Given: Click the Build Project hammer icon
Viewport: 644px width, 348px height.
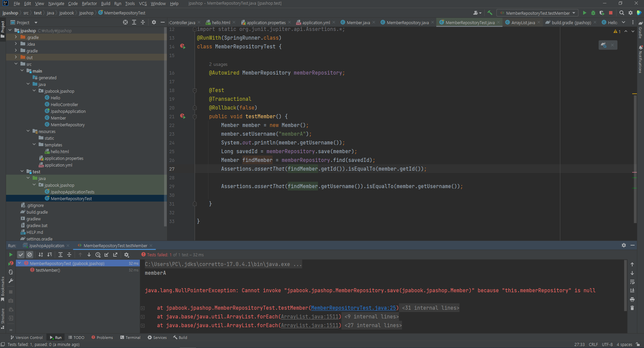Looking at the screenshot, I should tap(490, 13).
